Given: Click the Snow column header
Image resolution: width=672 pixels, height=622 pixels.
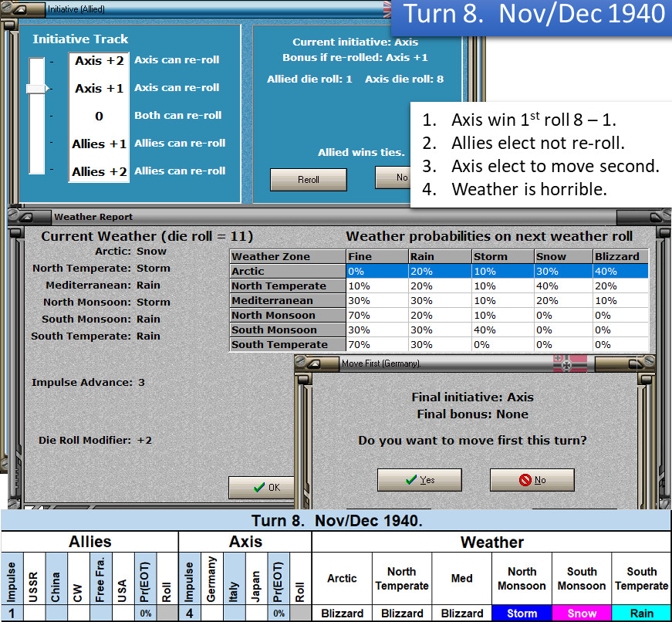Looking at the screenshot, I should 563,256.
